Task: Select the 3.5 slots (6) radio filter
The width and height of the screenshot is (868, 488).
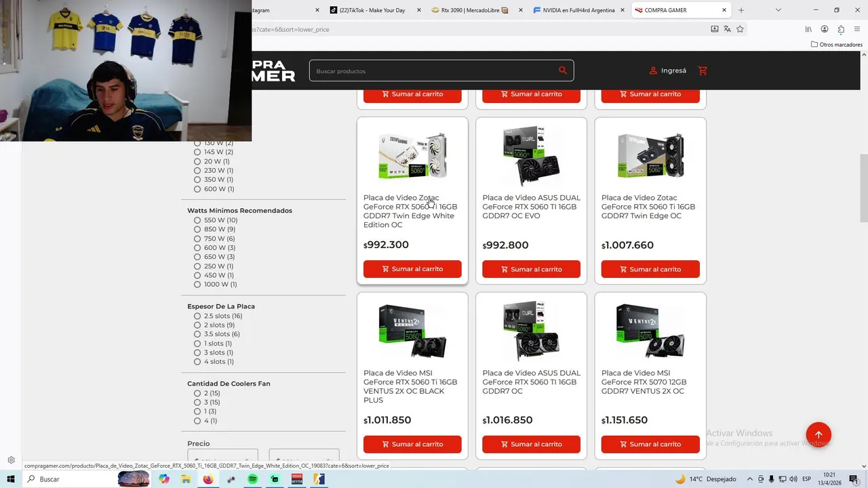Action: click(197, 334)
